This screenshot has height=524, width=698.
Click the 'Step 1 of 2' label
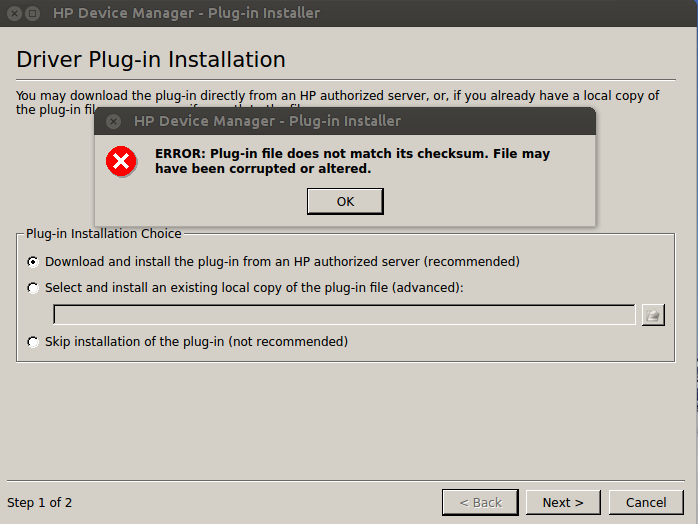point(39,503)
